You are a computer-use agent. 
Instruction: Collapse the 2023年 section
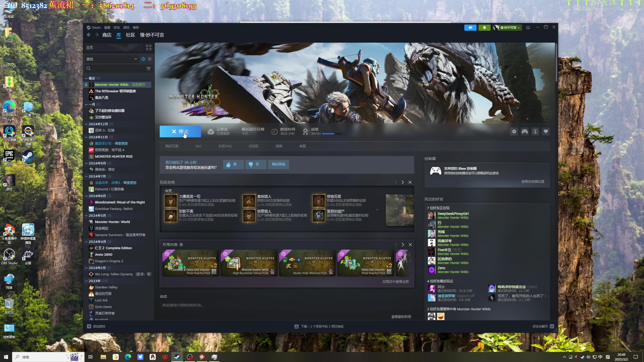86,281
